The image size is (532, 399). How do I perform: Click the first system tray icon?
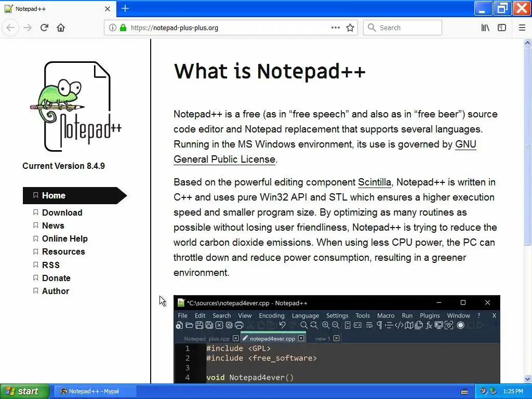(484, 391)
